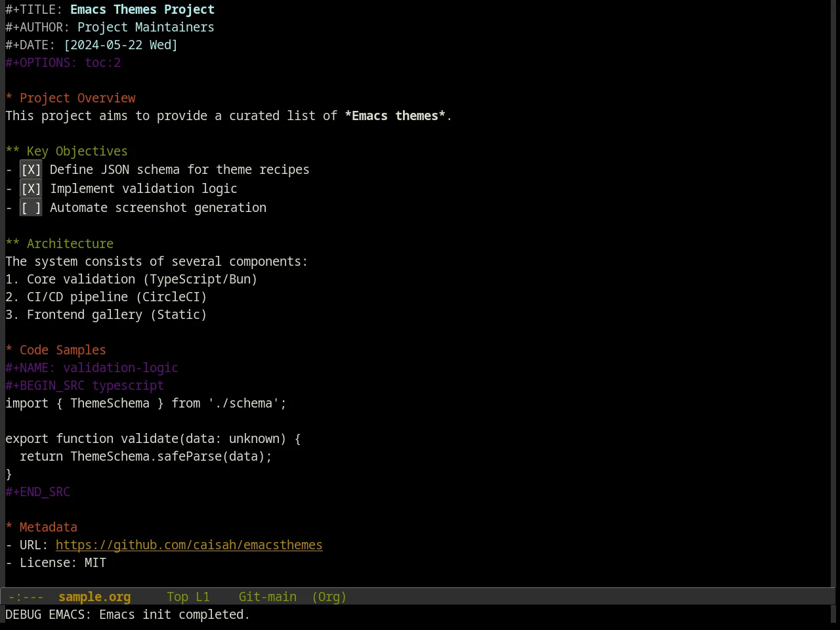Viewport: 840px width, 630px height.
Task: Click the '#+OPTIONS: toc:2' line
Action: [63, 62]
